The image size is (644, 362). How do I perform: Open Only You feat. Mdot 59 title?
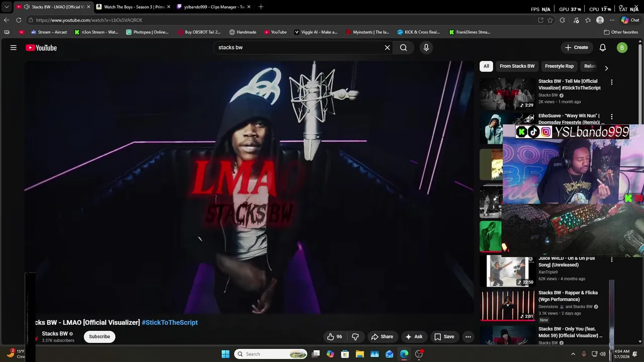coord(570,332)
